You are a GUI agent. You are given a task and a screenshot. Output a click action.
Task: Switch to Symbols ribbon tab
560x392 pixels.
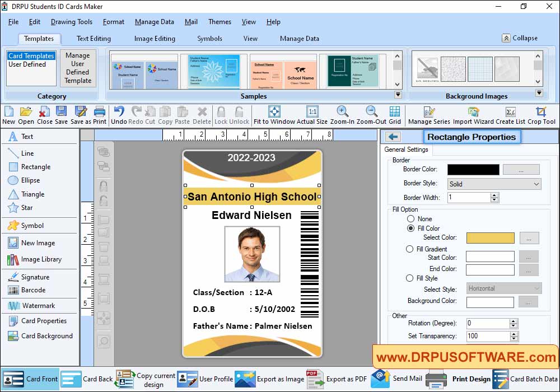click(209, 39)
